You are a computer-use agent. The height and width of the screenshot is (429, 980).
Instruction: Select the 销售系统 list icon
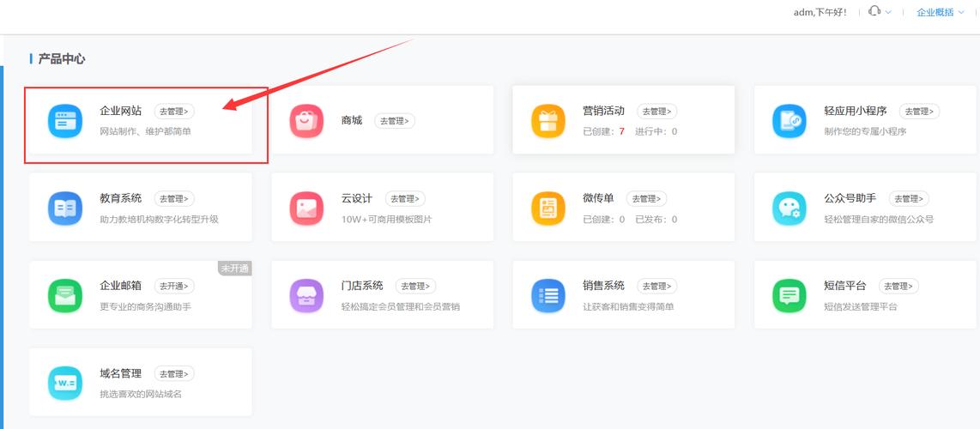(548, 296)
